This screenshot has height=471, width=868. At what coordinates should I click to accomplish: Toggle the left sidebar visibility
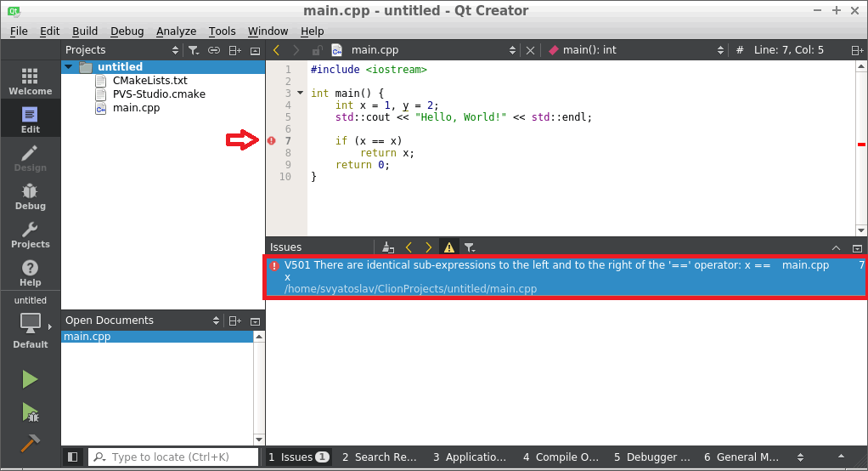pyautogui.click(x=72, y=457)
